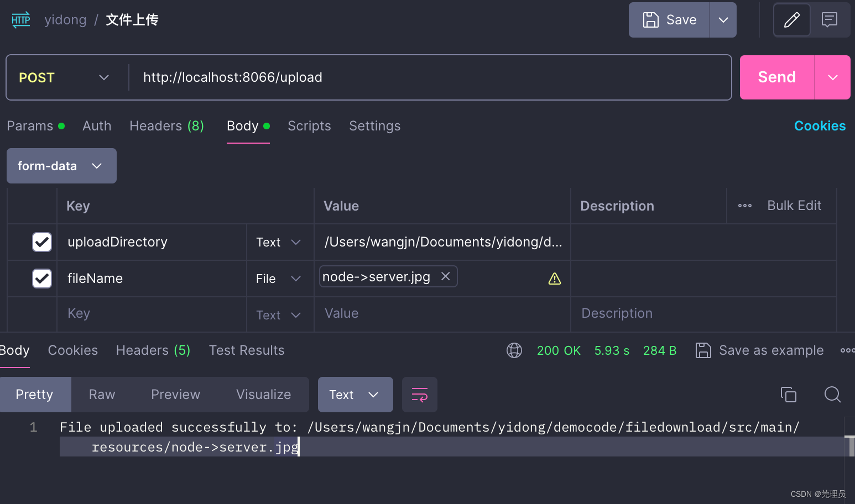Switch to the Params tab
The width and height of the screenshot is (855, 504).
[36, 126]
